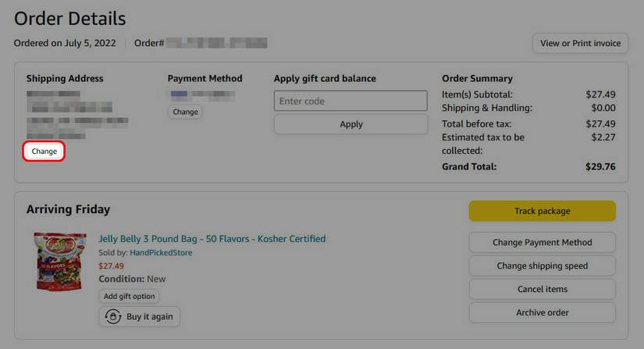Visit the HandPickedStore seller link

click(x=161, y=253)
